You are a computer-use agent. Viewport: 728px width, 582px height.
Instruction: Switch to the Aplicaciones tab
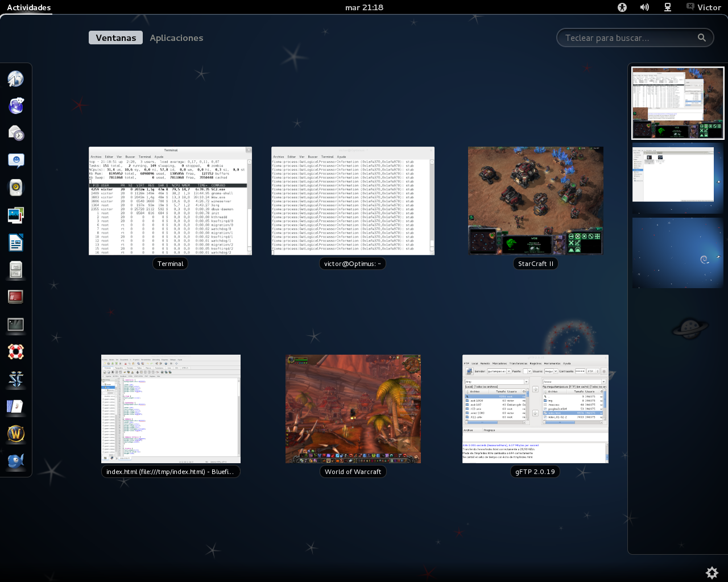176,38
